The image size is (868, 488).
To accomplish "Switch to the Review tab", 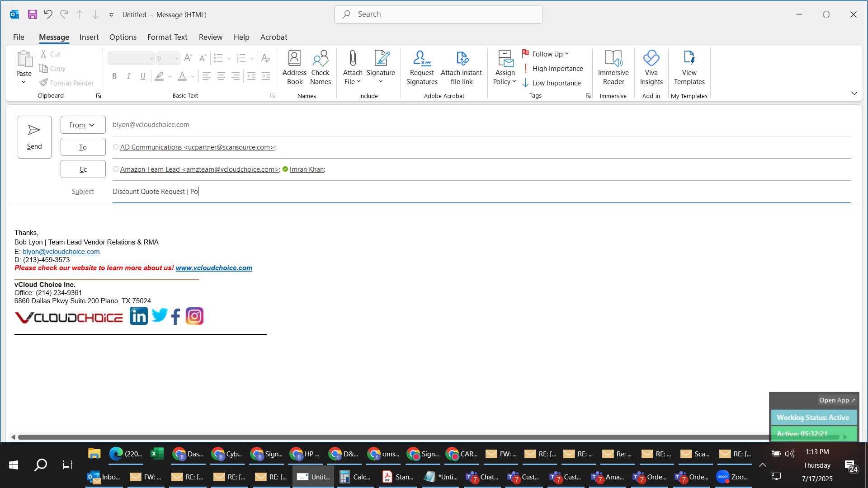I will click(211, 37).
